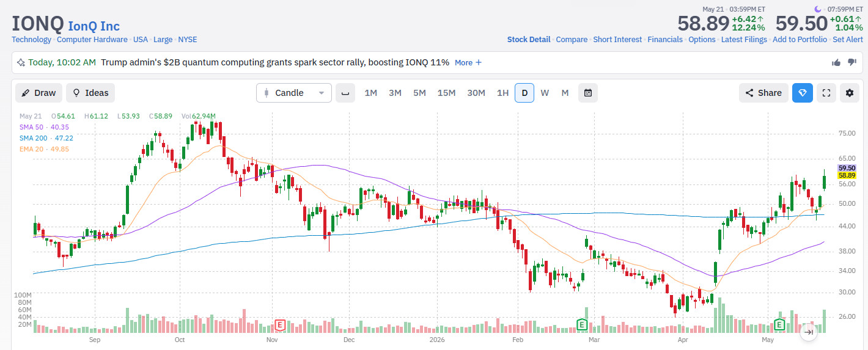Click the blue diamond premium icon

coord(803,93)
